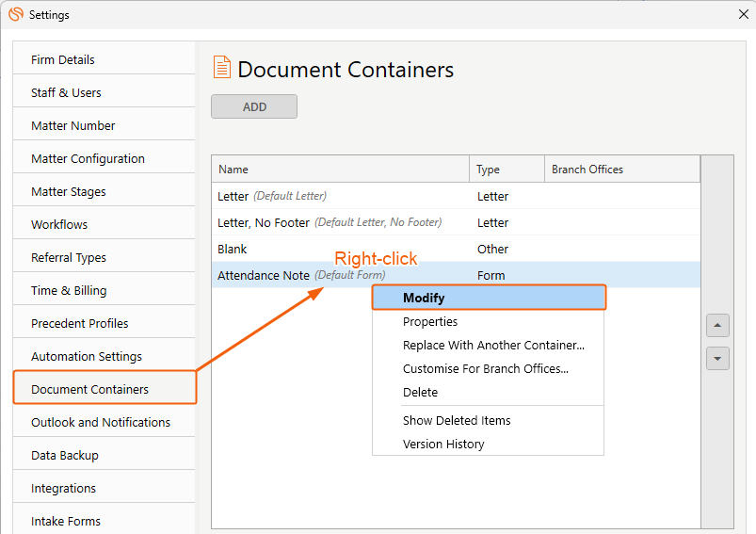756x534 pixels.
Task: Choose Modify from the context menu
Action: click(424, 298)
